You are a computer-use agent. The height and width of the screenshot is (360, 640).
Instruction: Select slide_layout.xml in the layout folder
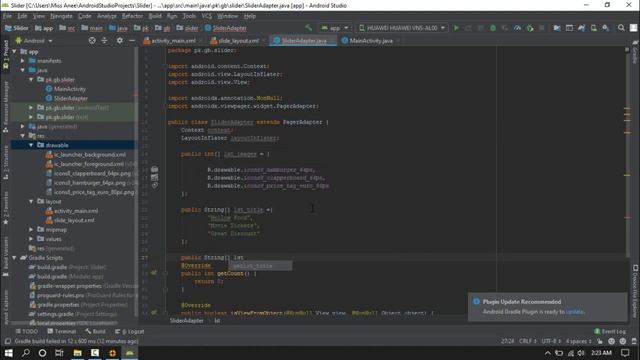(73, 220)
